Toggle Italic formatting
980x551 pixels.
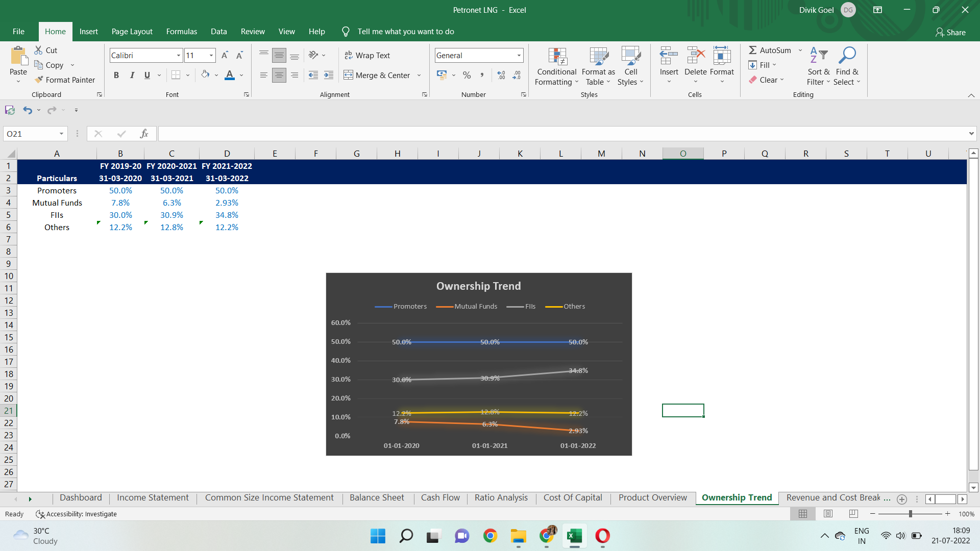pyautogui.click(x=132, y=75)
